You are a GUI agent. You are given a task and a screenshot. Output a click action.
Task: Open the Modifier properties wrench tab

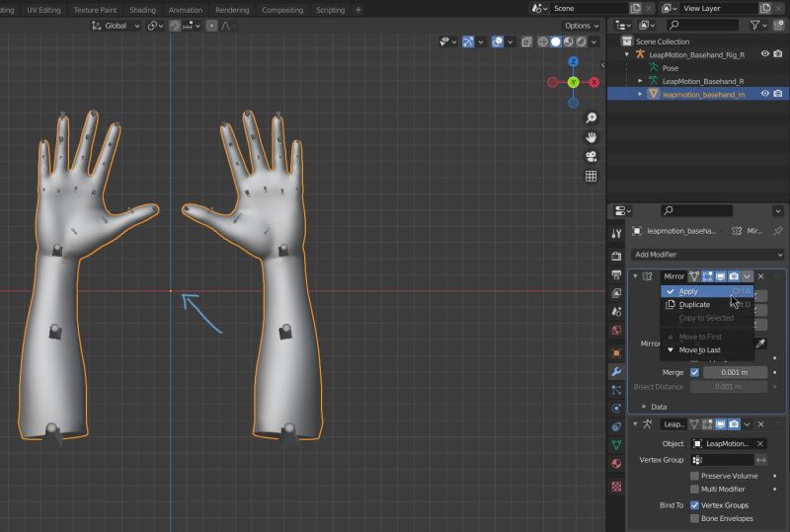616,372
